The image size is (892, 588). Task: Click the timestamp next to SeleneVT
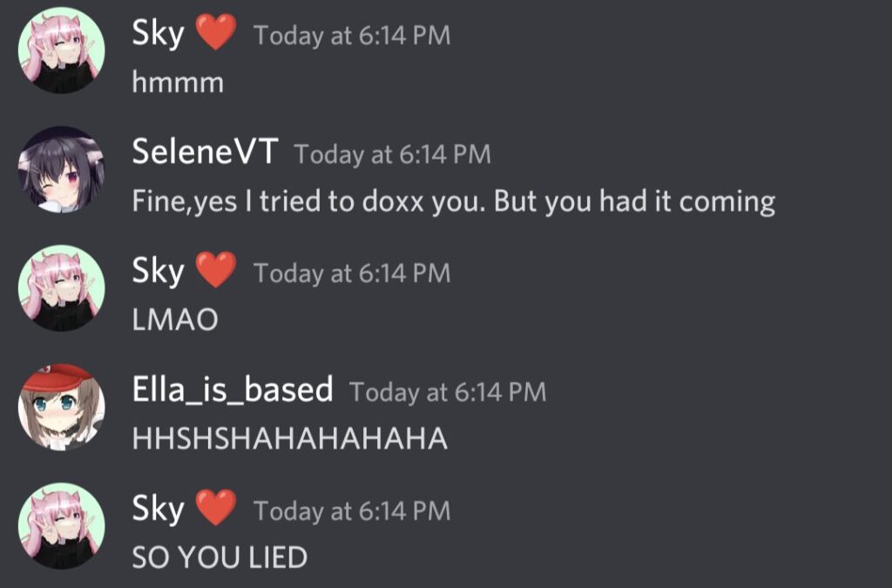pos(392,155)
